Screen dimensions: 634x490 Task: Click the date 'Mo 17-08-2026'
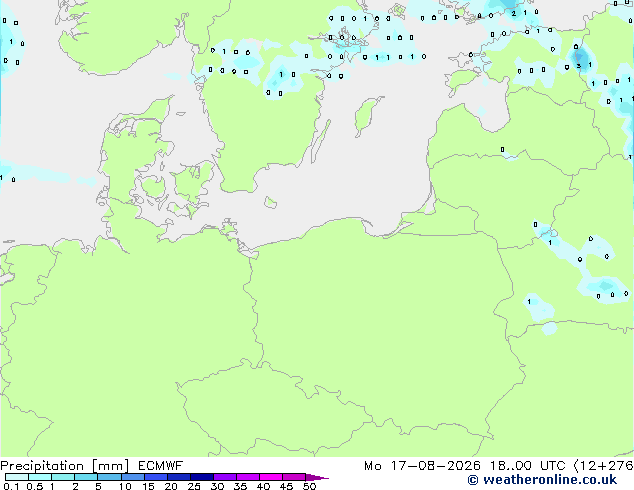422,466
